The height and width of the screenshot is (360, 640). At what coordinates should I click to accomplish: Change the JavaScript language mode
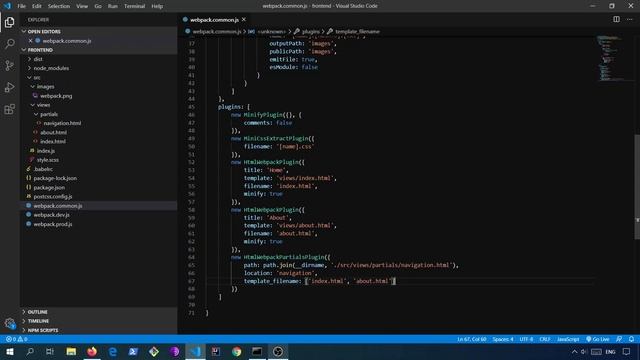(568, 339)
